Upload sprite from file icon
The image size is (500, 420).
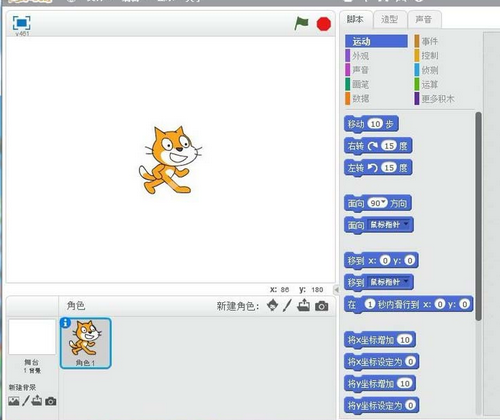point(303,305)
